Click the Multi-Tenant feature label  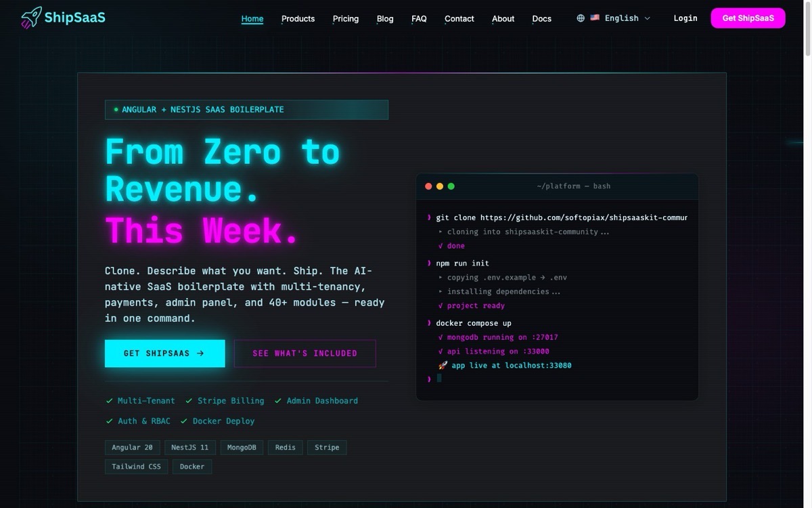(146, 401)
